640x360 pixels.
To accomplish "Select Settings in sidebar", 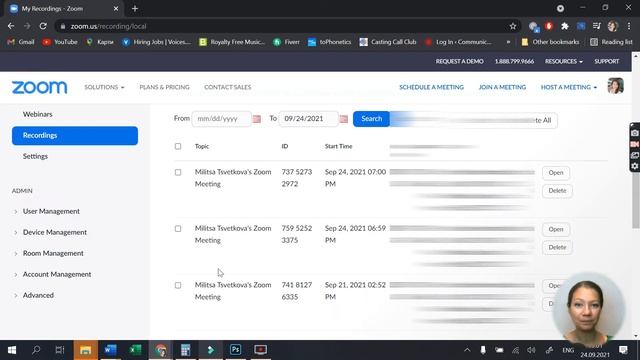I will 35,156.
